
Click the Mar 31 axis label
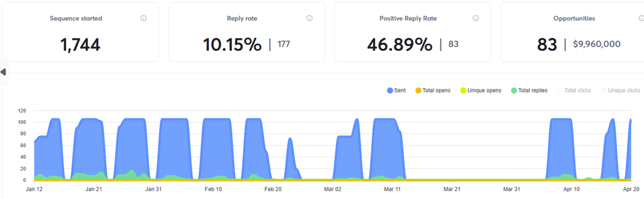click(511, 189)
